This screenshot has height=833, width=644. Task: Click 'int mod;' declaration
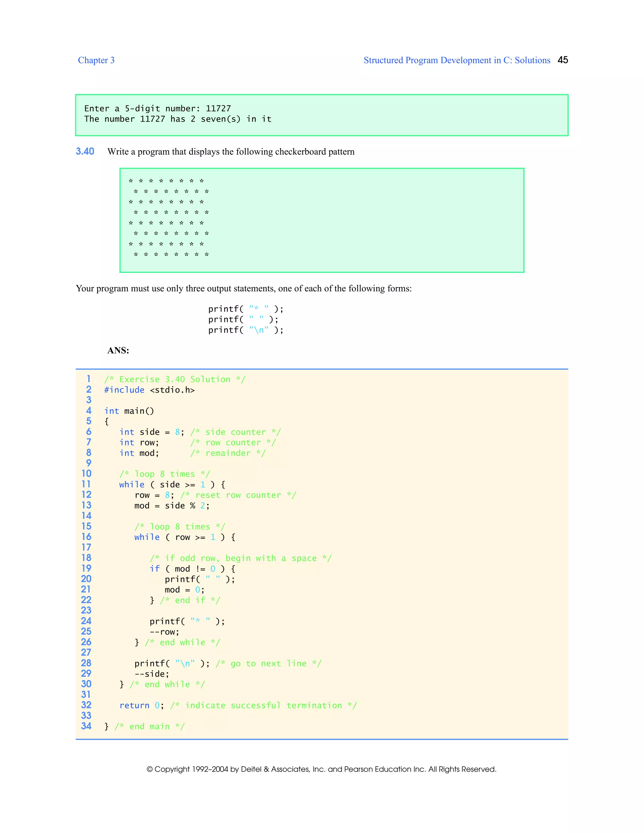(139, 453)
